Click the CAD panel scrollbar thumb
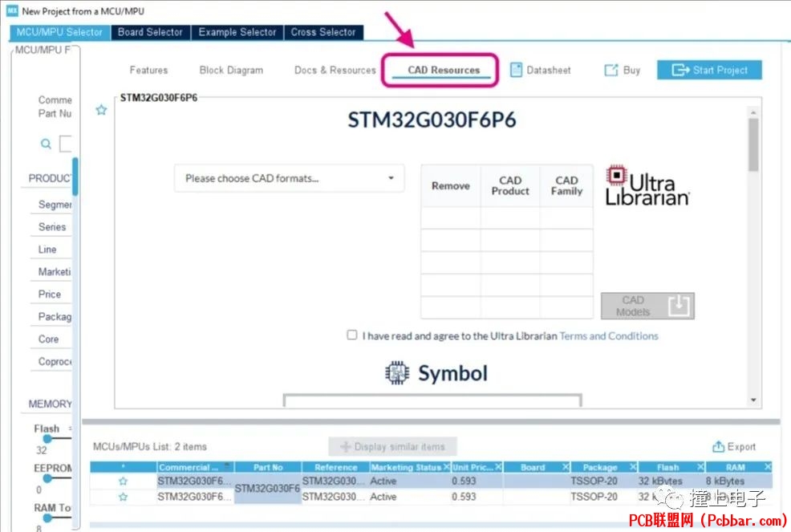This screenshot has width=791, height=532. 753,145
